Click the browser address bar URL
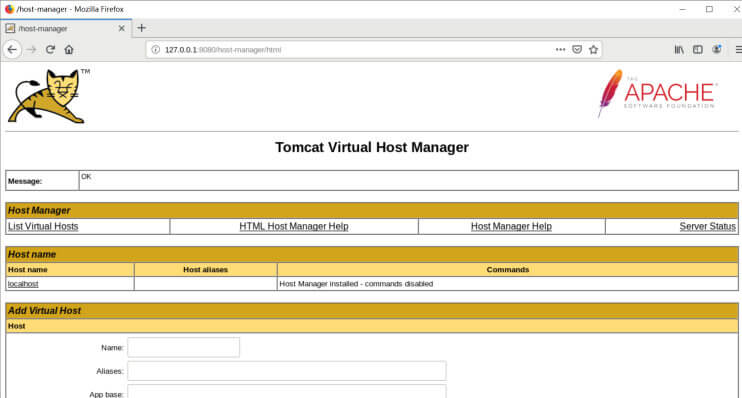This screenshot has width=742, height=398. (223, 50)
